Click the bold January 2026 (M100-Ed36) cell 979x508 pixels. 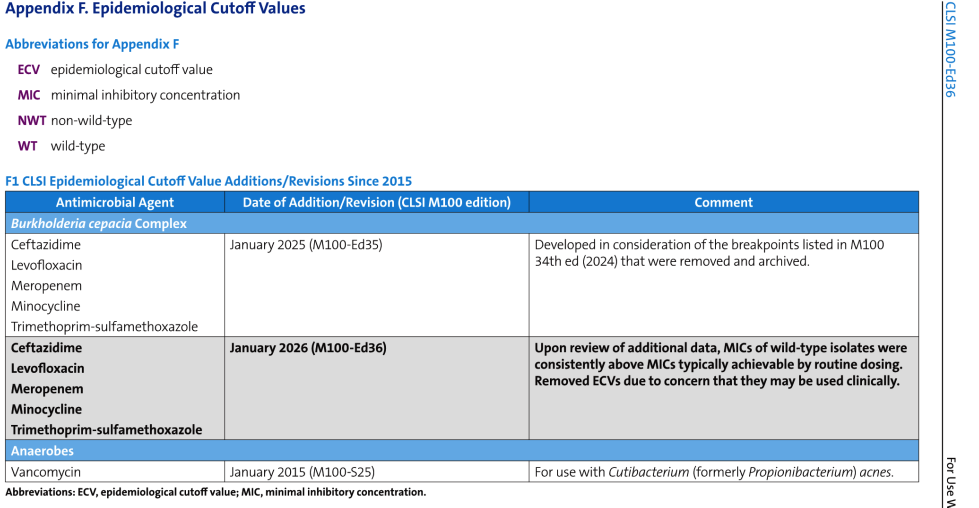pyautogui.click(x=307, y=348)
